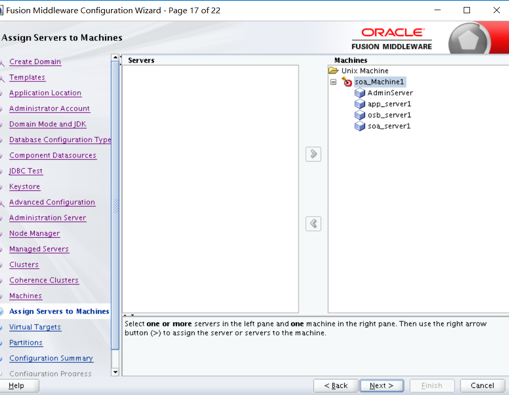Select soa_Machine1 label in tree

pos(380,82)
